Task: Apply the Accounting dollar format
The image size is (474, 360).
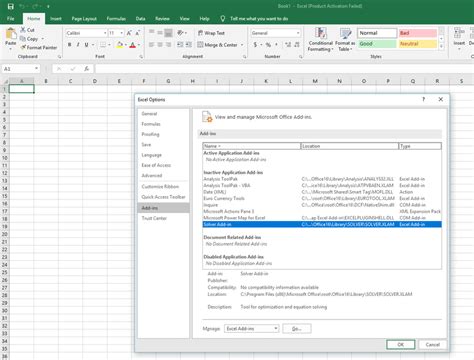Action: tap(255, 45)
